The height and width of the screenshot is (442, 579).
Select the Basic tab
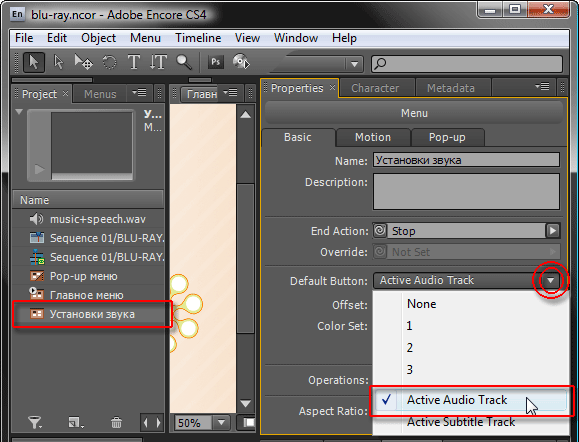click(298, 137)
